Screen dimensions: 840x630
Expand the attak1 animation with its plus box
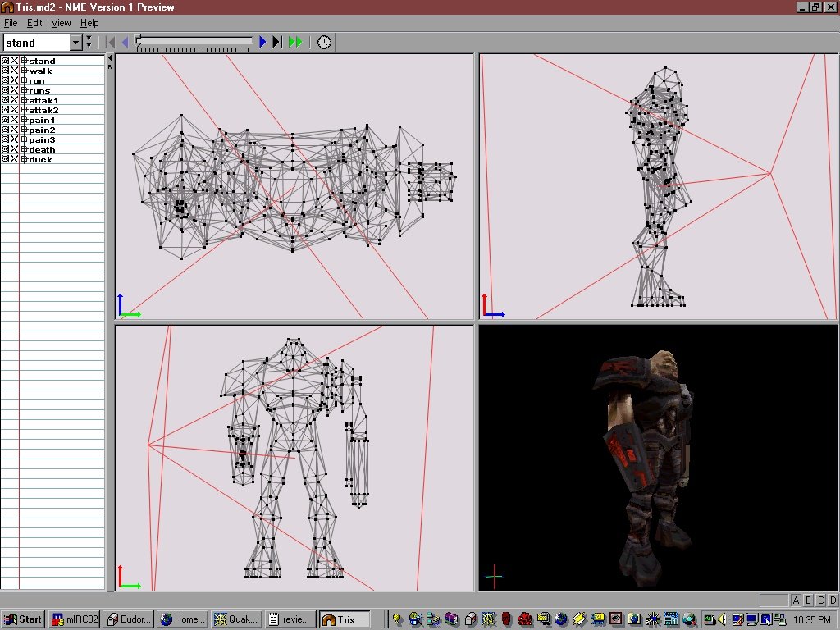tap(24, 99)
